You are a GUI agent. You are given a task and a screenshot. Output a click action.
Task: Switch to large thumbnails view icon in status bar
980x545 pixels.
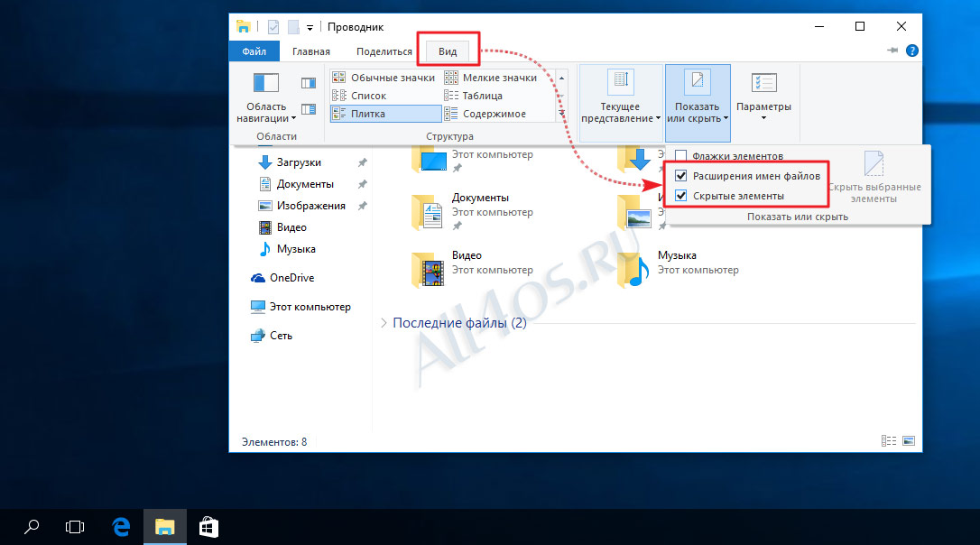pos(909,441)
